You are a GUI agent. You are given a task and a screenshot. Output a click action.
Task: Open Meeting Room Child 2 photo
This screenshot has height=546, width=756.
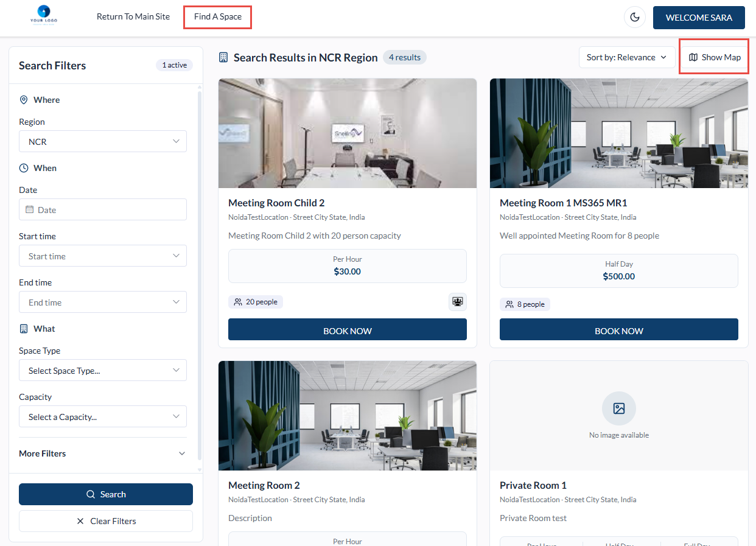348,133
